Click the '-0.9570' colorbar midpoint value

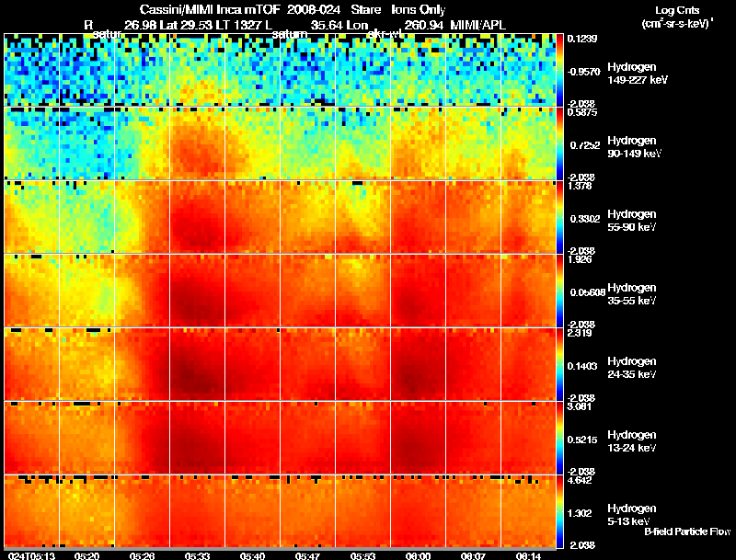[583, 72]
